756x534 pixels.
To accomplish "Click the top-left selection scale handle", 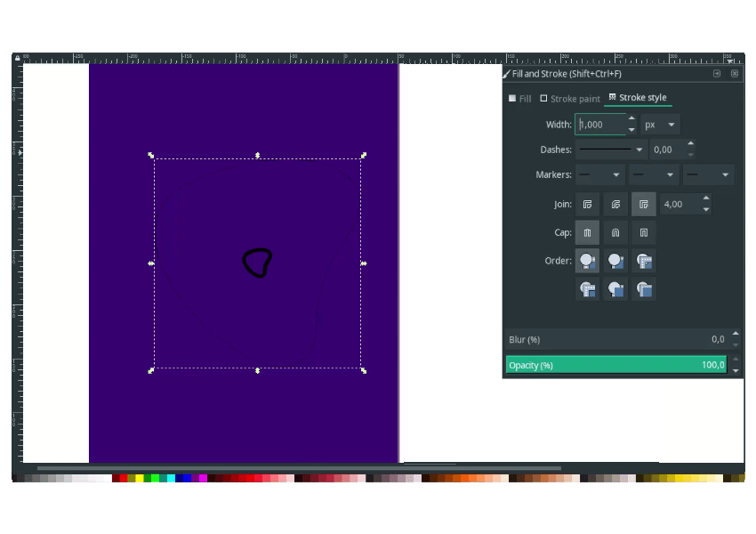I will pyautogui.click(x=151, y=156).
